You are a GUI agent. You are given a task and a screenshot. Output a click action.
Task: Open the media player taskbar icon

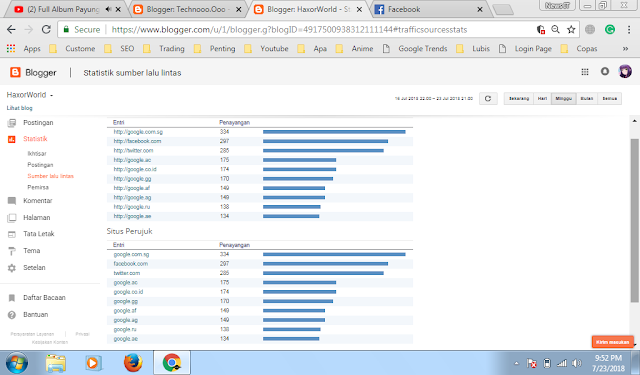pos(93,363)
